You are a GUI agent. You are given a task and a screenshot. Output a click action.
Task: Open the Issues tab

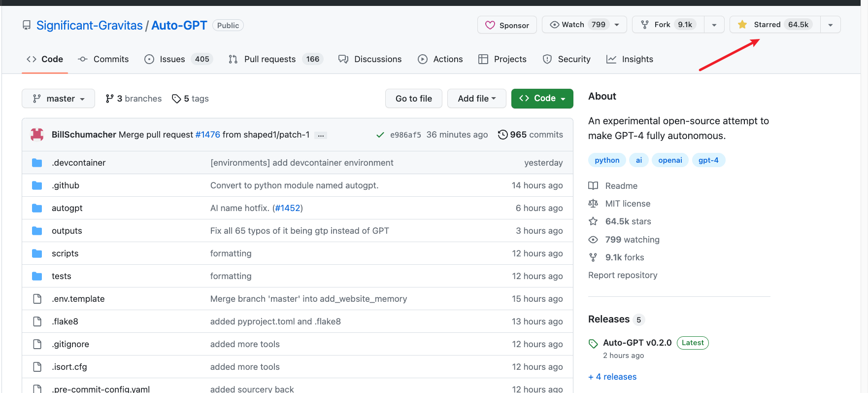(178, 59)
